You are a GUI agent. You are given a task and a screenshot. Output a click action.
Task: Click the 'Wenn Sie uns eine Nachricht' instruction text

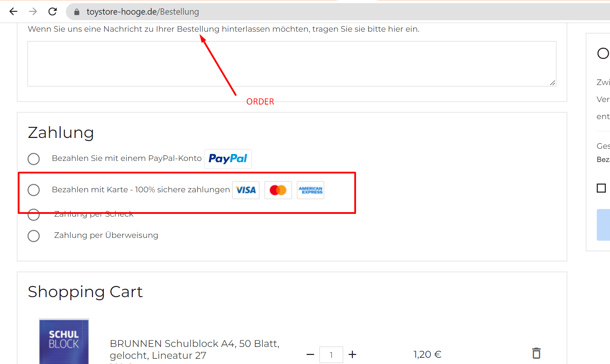[224, 29]
